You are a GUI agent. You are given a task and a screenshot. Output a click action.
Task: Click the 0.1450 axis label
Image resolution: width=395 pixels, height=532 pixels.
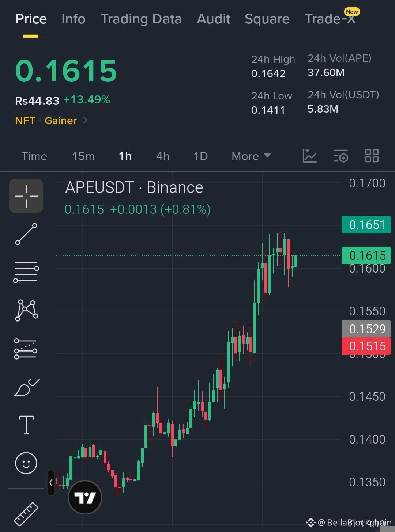click(367, 396)
